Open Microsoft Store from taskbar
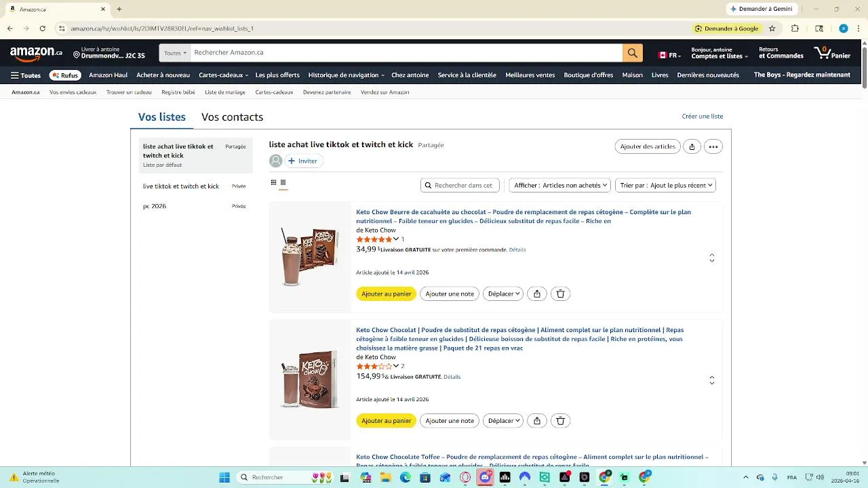Viewport: 868px width, 488px height. pos(425,477)
